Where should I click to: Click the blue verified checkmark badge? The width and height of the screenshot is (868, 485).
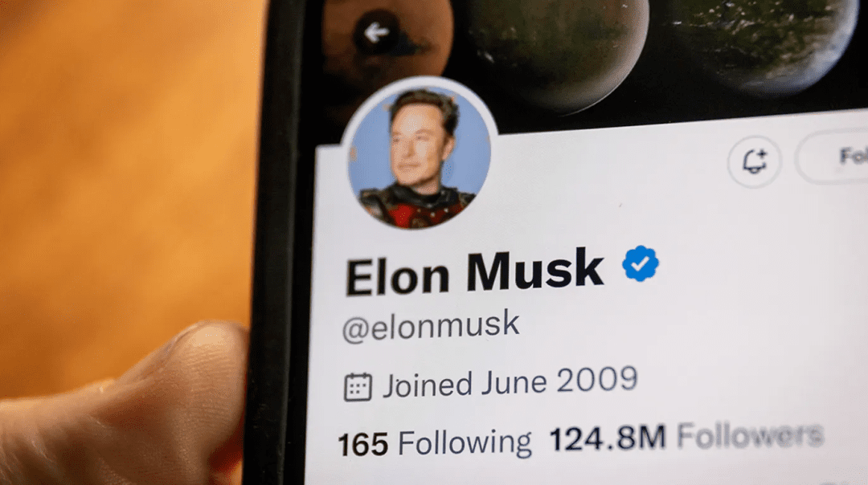pyautogui.click(x=641, y=263)
